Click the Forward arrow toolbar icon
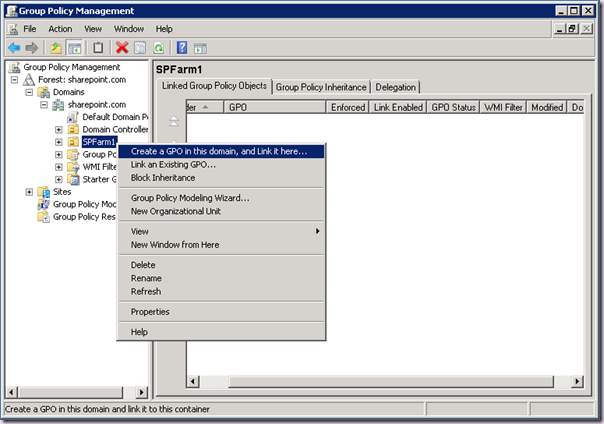Image resolution: width=604 pixels, height=424 pixels. [32, 48]
